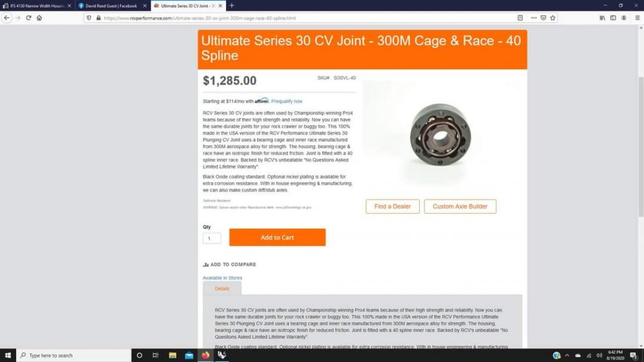
Task: Show the Library bookmarks icon
Action: 602,18
